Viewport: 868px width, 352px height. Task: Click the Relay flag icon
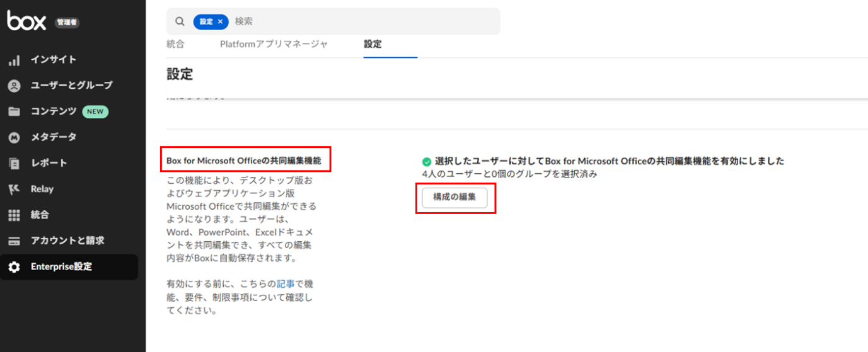(x=14, y=189)
